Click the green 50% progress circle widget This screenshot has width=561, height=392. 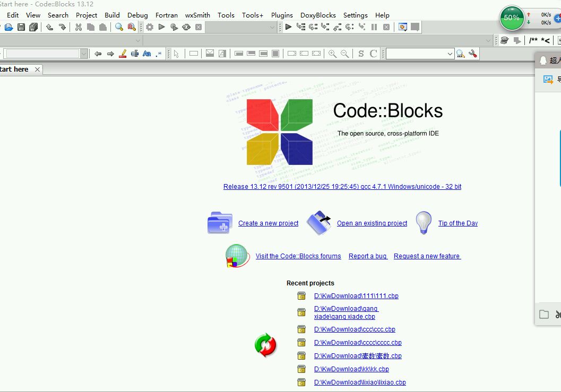pos(512,18)
